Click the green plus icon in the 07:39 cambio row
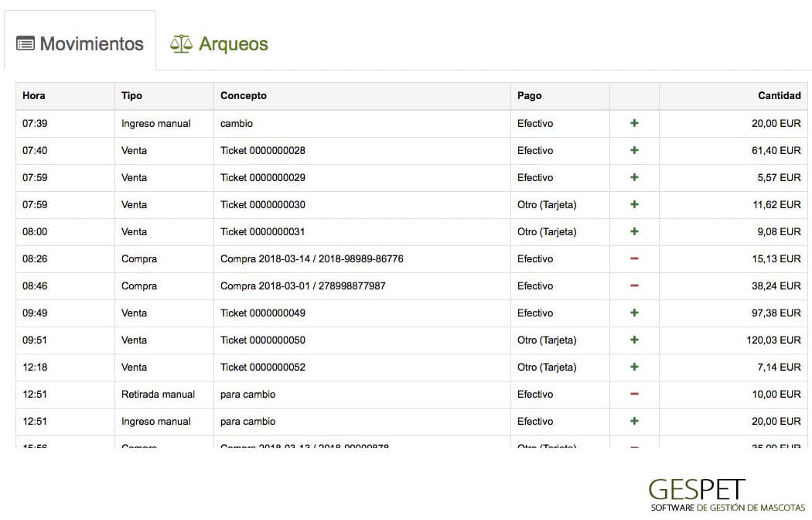The height and width of the screenshot is (520, 812). pos(634,123)
